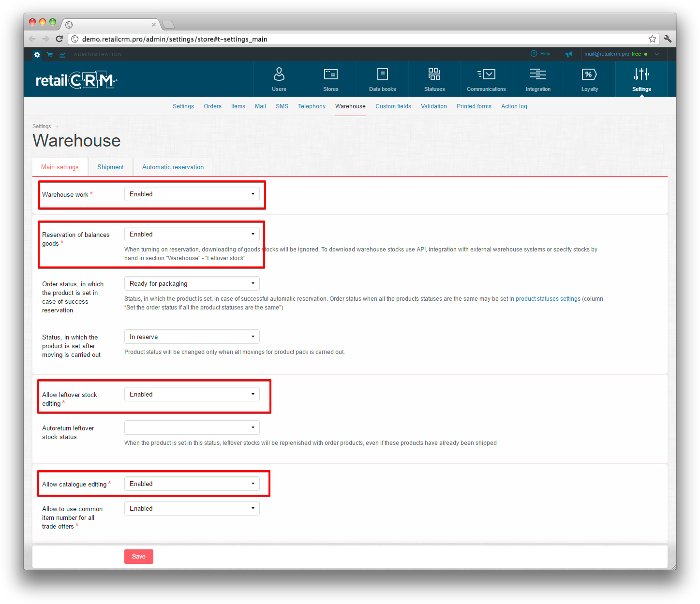Close the current browser tab
700x604 pixels.
154,25
